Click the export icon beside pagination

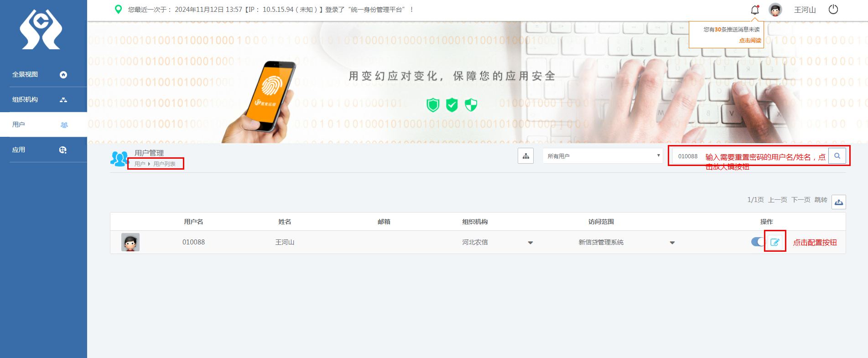[x=839, y=202]
